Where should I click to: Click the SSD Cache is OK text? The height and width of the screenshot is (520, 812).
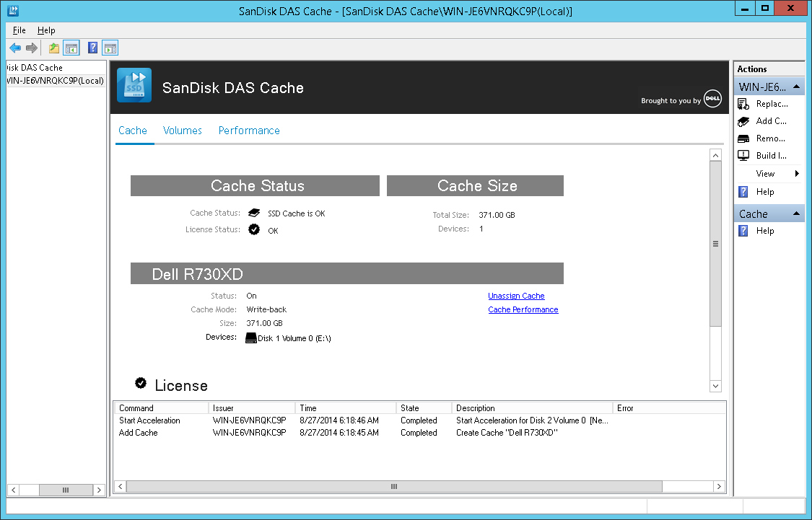pos(296,213)
